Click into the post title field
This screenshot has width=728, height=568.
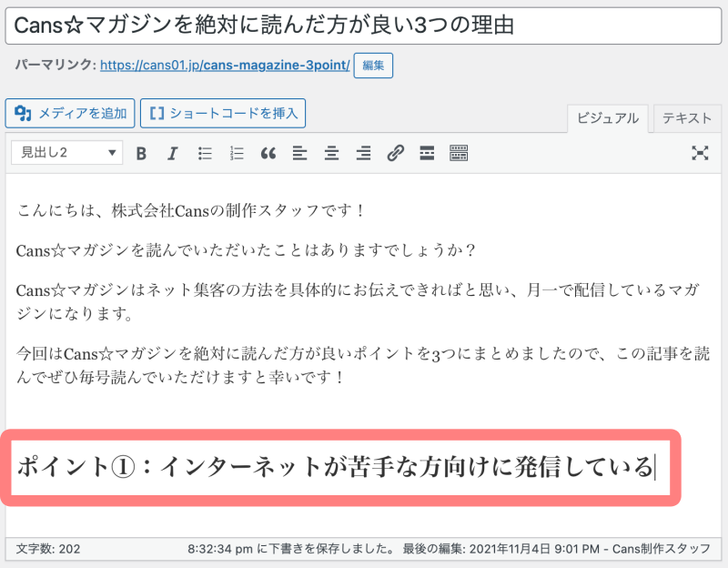click(364, 25)
